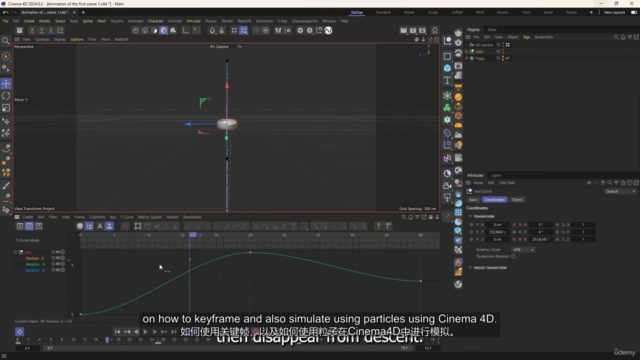Toggle visibility dots for Coin object
Image resolution: width=640 pixels, height=360 pixels.
click(x=503, y=52)
